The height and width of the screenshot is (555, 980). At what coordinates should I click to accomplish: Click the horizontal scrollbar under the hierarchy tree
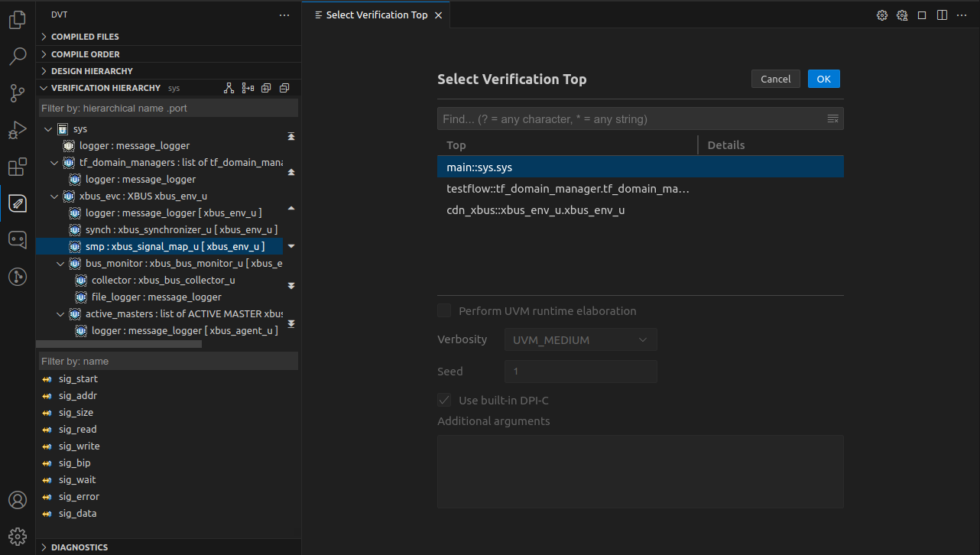[x=119, y=344]
